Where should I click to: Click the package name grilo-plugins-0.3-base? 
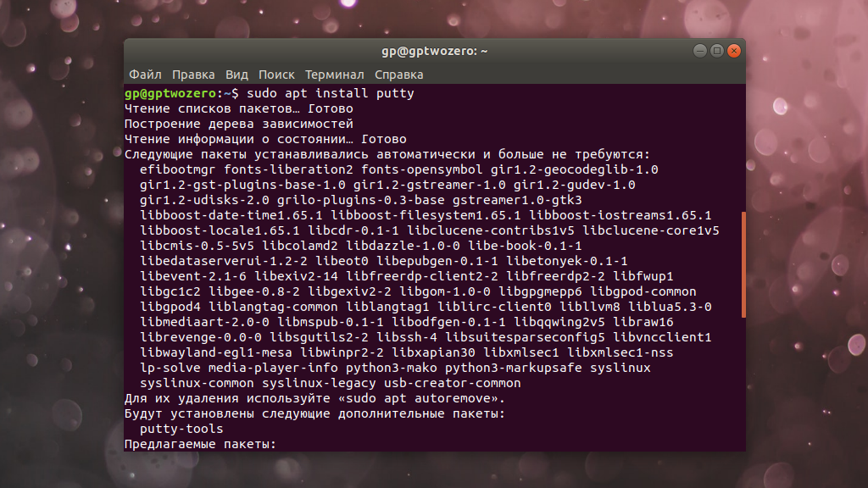(361, 200)
